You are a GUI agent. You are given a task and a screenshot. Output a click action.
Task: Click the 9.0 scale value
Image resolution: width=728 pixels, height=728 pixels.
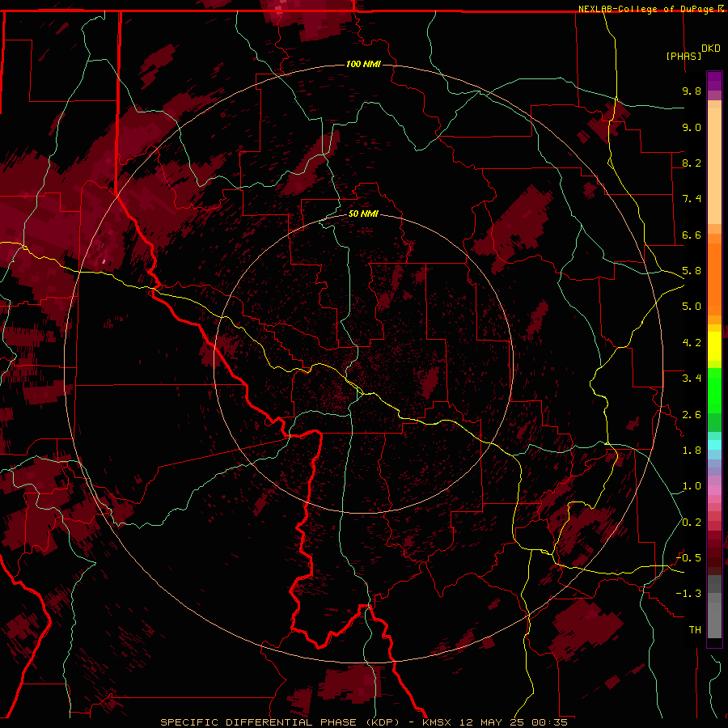(x=692, y=127)
